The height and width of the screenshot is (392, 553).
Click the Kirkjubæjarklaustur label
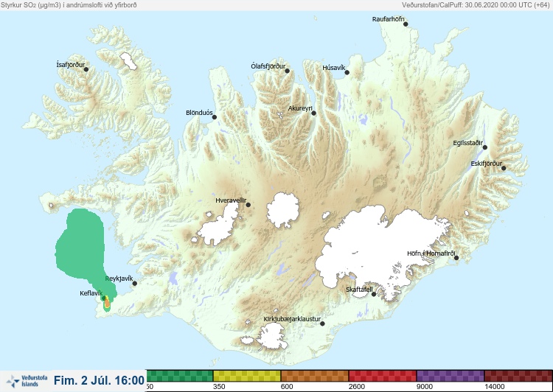click(293, 319)
